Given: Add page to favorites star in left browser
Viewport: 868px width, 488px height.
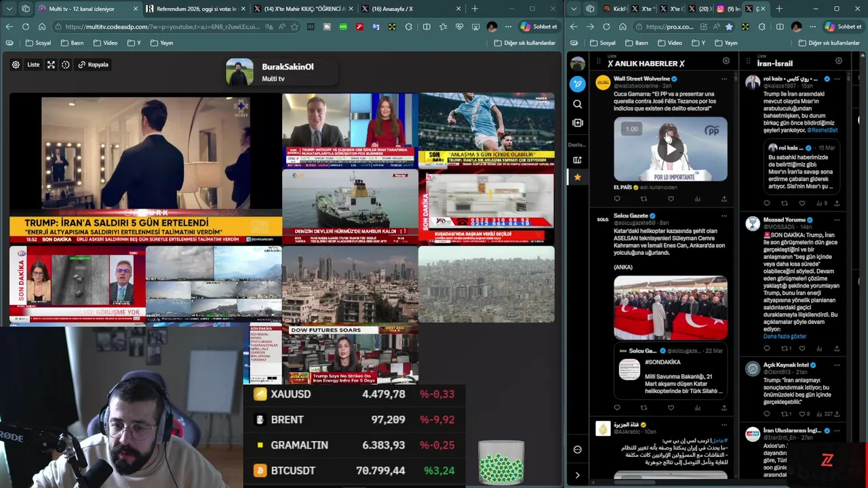Looking at the screenshot, I should 294,26.
